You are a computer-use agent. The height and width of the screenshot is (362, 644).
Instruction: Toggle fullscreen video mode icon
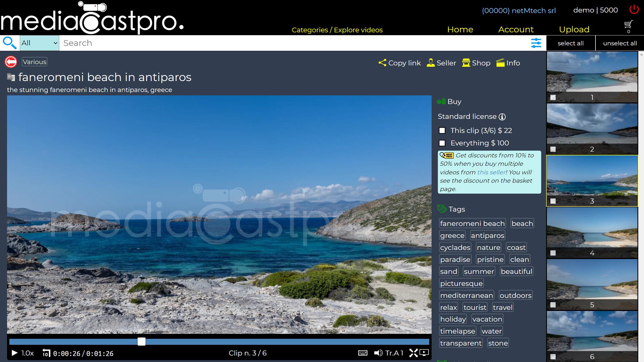pos(413,353)
